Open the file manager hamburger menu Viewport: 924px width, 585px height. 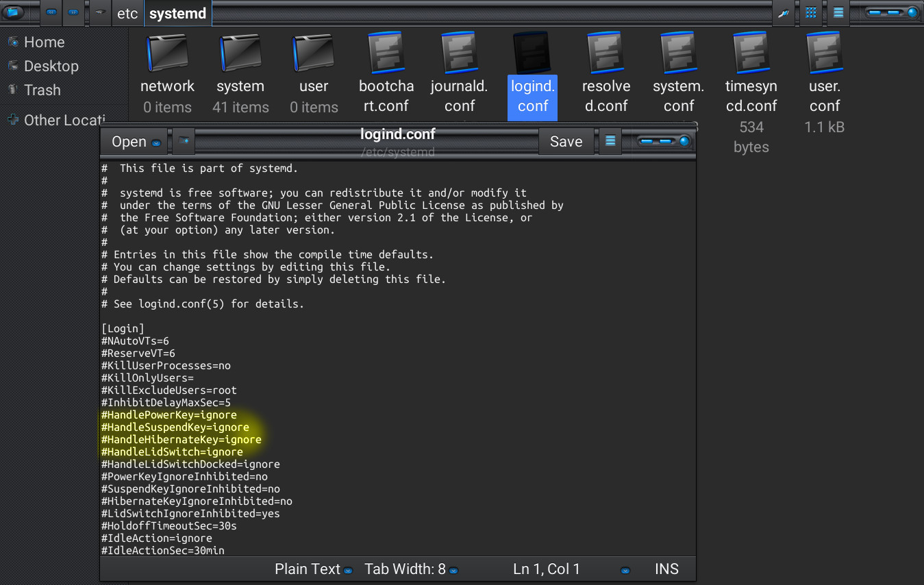point(838,12)
